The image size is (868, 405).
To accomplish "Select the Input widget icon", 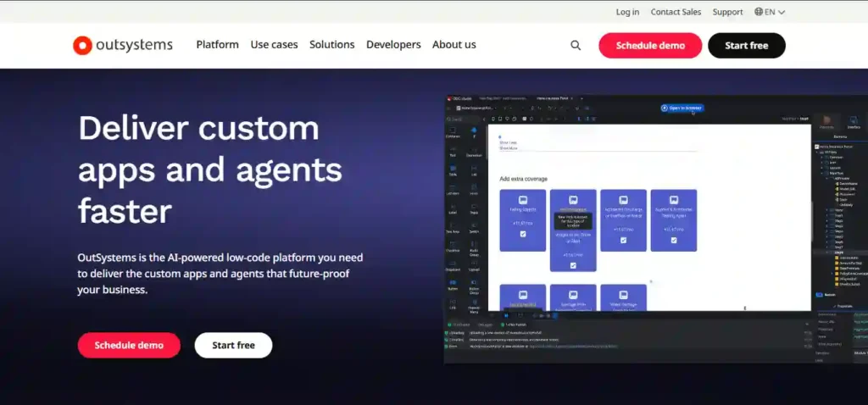I will (x=474, y=207).
